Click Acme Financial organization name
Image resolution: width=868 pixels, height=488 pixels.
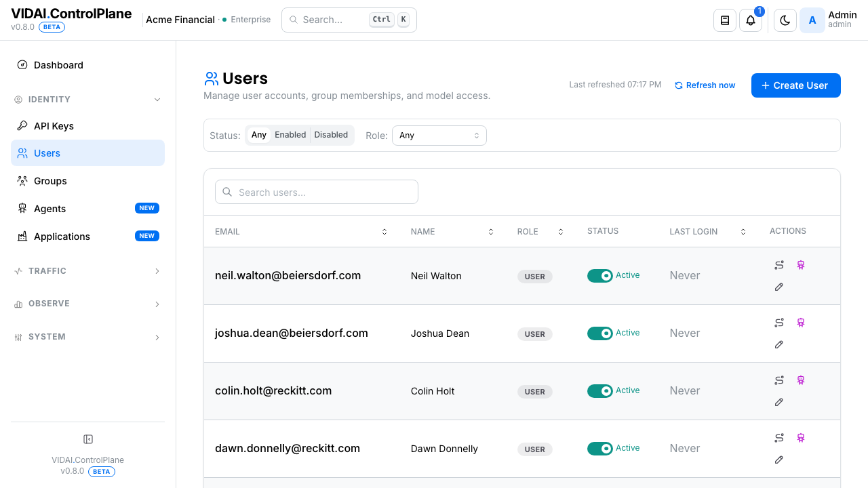click(180, 20)
